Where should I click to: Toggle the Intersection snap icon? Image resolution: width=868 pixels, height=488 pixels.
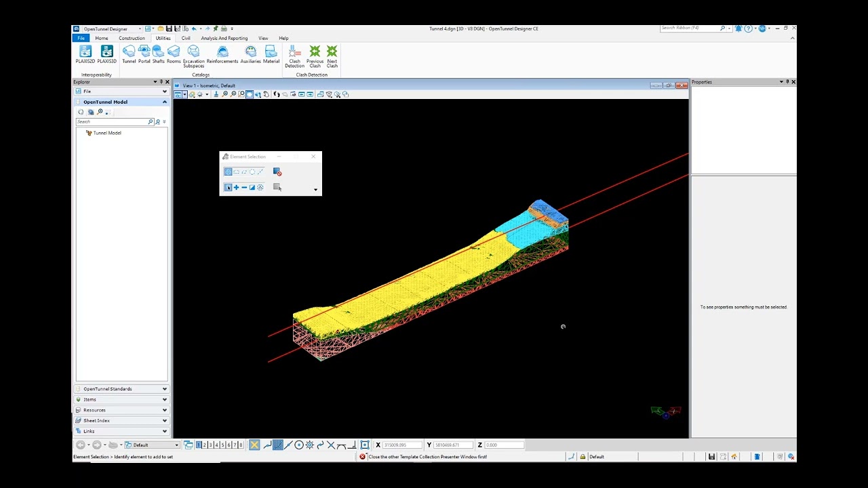(x=330, y=445)
